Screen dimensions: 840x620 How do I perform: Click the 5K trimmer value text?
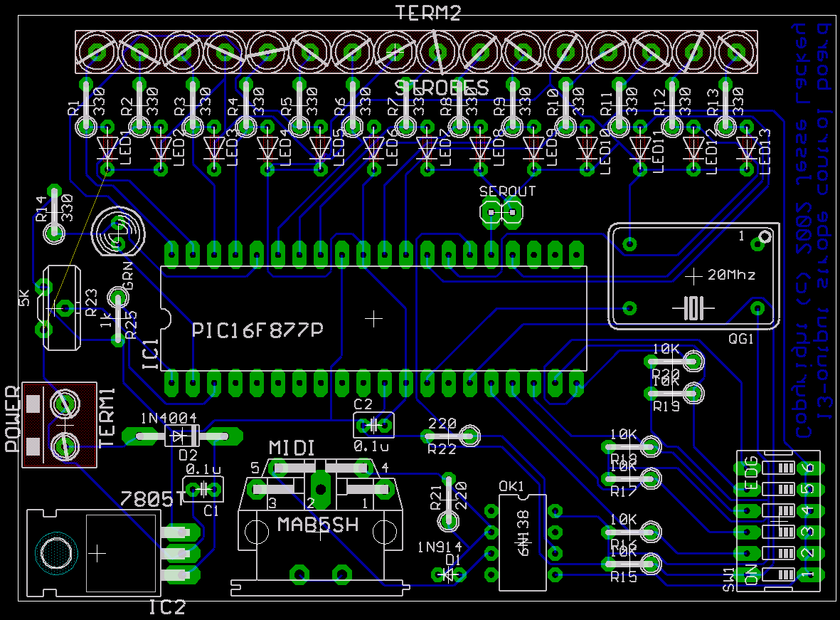[24, 298]
